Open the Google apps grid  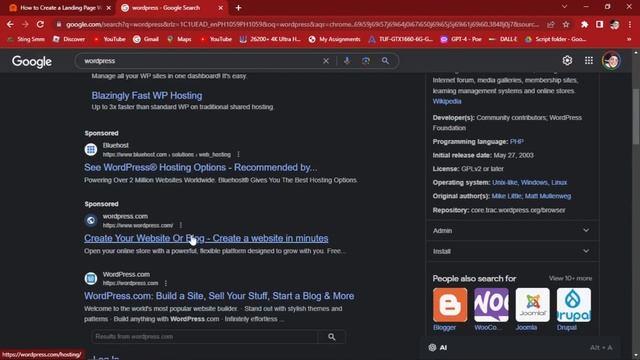coord(589,60)
